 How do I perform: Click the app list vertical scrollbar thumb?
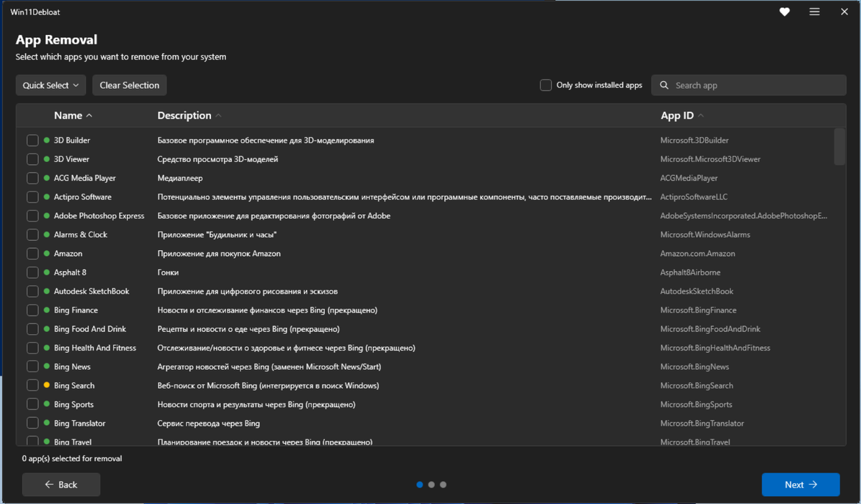839,146
